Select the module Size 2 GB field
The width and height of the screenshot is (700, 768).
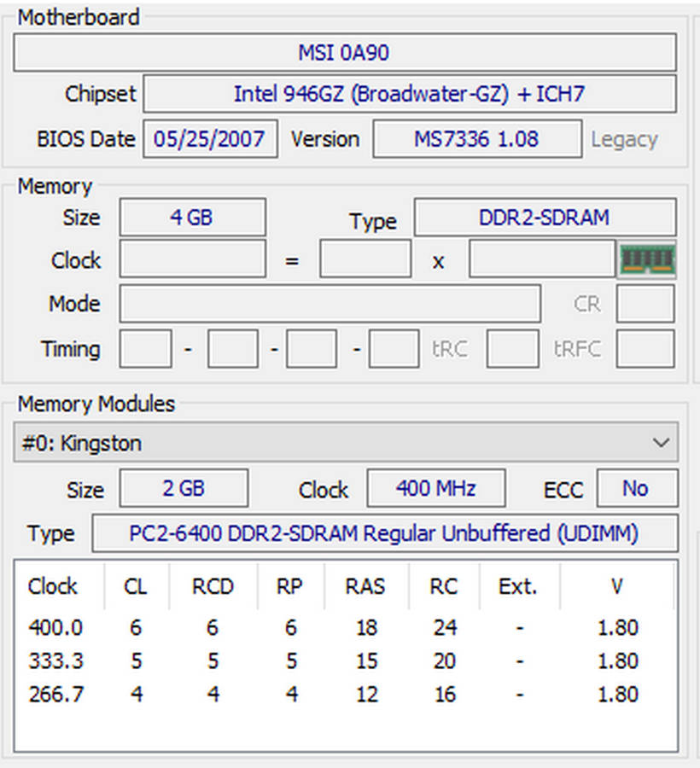184,488
